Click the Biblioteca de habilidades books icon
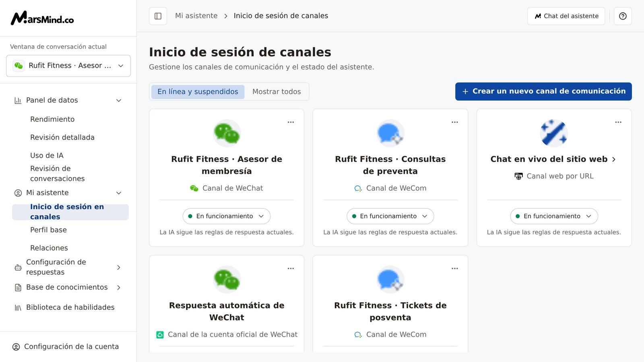Image resolution: width=644 pixels, height=362 pixels. tap(18, 308)
